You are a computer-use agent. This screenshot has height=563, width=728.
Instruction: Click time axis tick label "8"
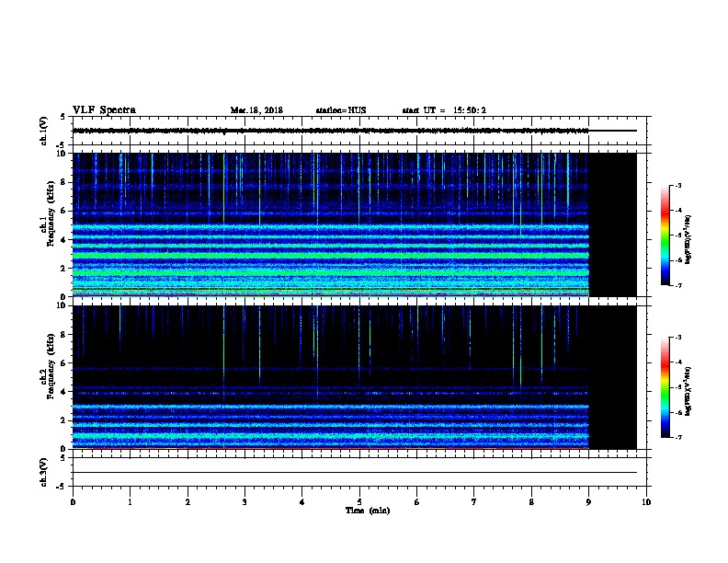531,501
